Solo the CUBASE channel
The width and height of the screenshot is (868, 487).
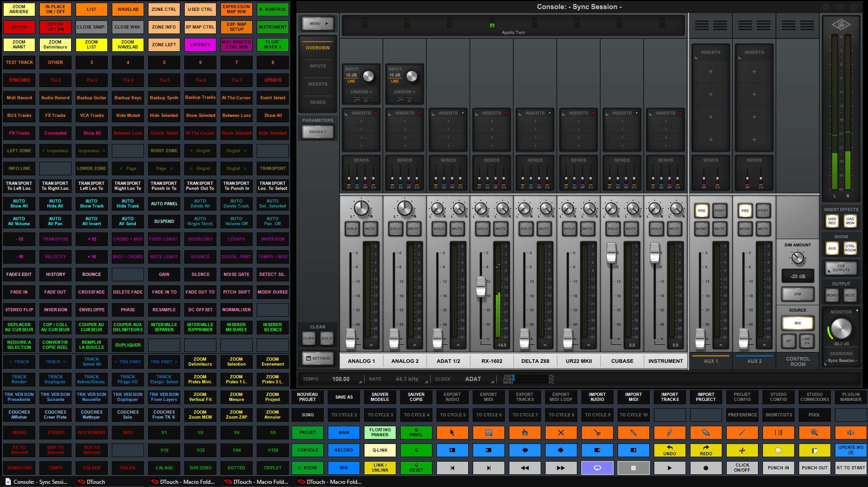(x=613, y=229)
